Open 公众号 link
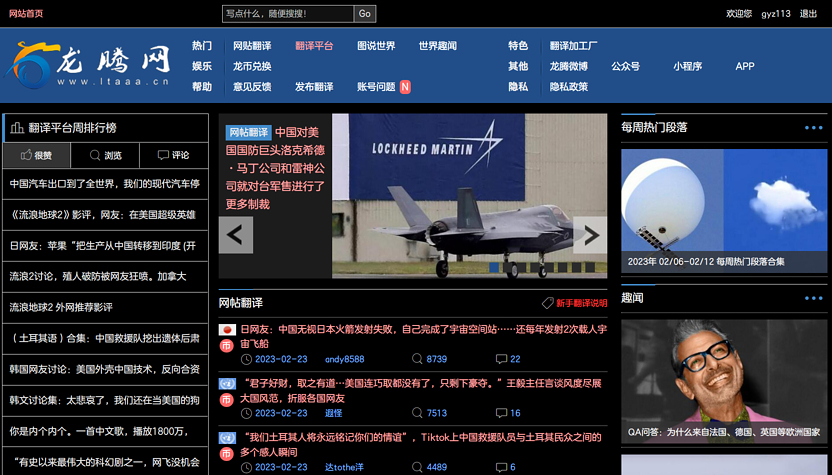Screen dimensions: 832x475 coord(626,66)
